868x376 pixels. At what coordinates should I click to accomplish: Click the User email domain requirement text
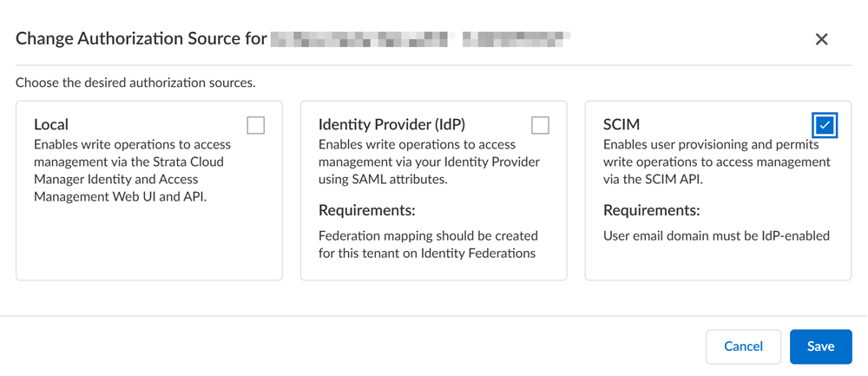point(716,235)
